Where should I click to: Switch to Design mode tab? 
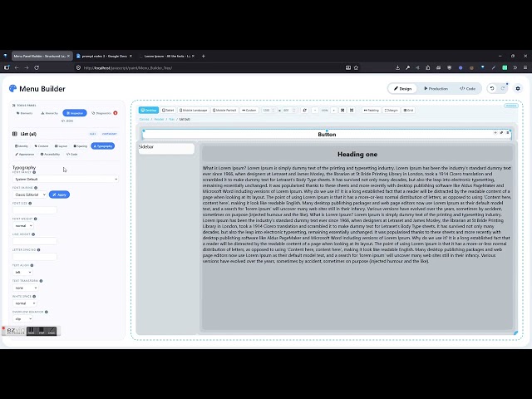point(402,89)
